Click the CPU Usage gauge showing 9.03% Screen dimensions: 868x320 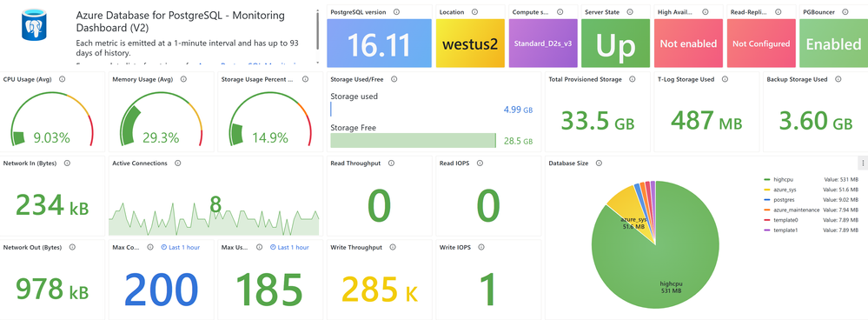tap(52, 120)
